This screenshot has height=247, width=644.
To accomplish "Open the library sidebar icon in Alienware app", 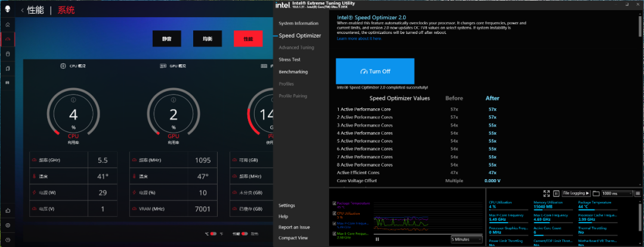I will click(x=7, y=68).
